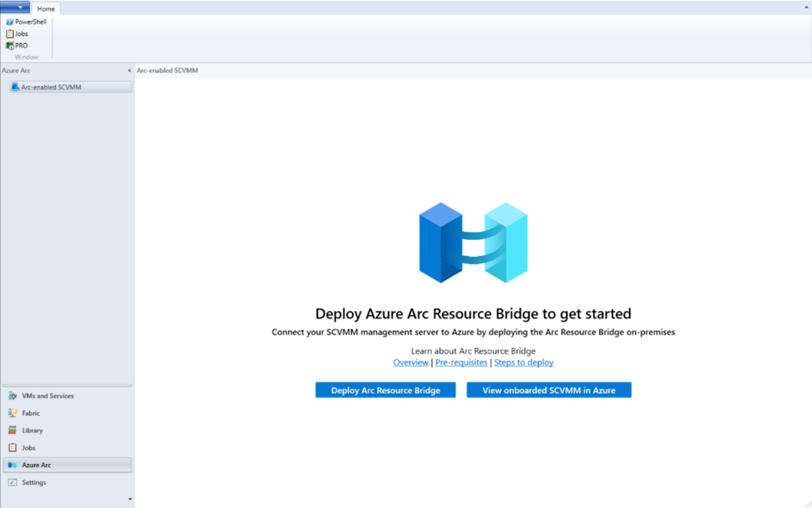Follow the Steps to deploy link
This screenshot has width=812, height=508.
tap(524, 363)
